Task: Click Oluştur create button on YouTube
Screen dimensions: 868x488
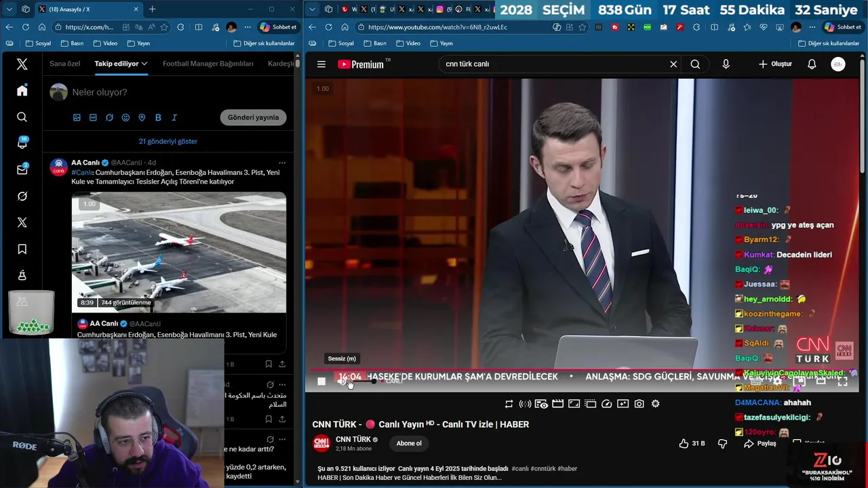Action: coord(775,64)
